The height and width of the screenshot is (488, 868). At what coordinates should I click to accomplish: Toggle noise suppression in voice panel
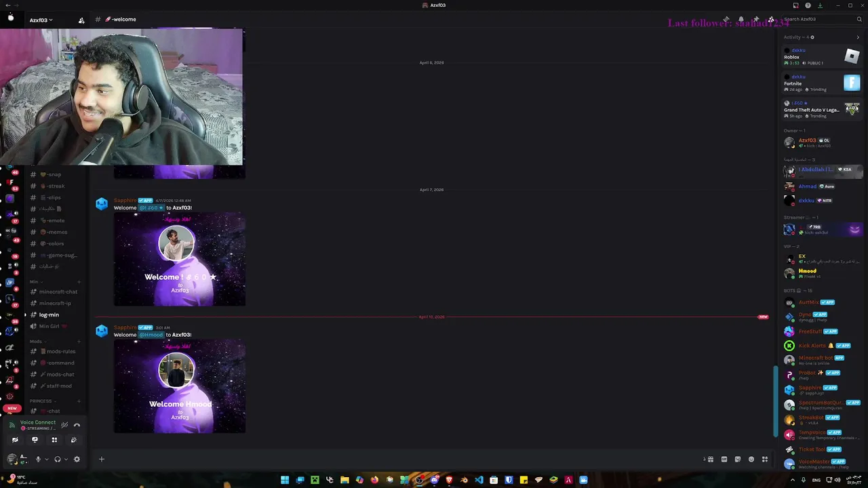pyautogui.click(x=64, y=425)
